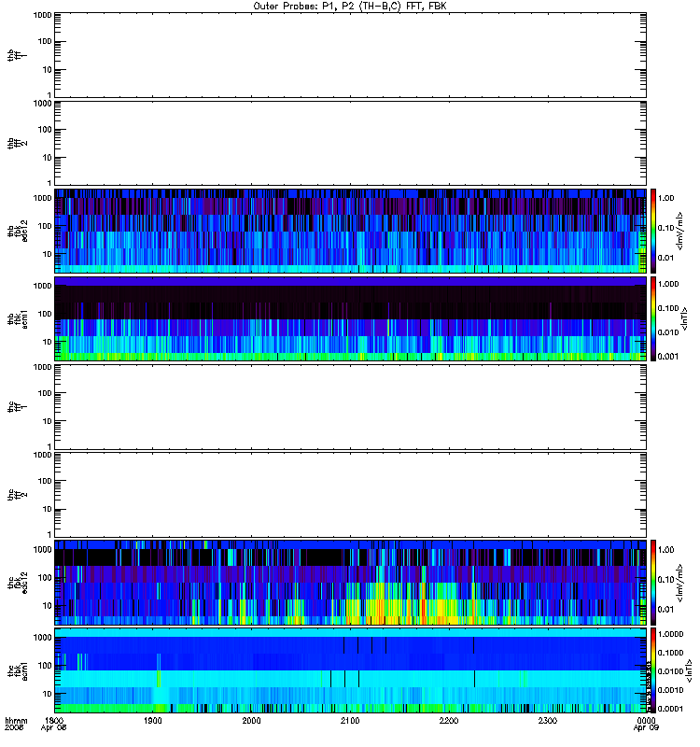The image size is (700, 747).
Task: Select the 2200 time axis label
Action: pyautogui.click(x=449, y=720)
